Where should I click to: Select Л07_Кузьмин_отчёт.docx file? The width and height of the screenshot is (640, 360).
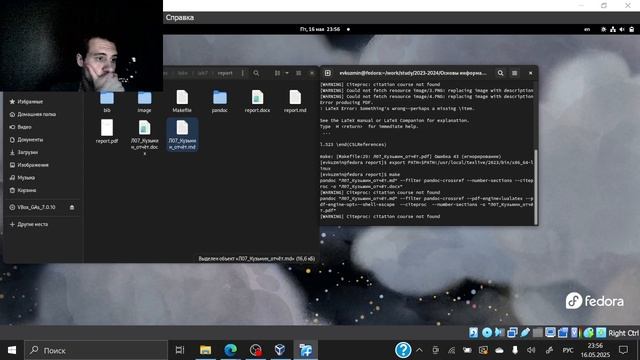coord(144,137)
